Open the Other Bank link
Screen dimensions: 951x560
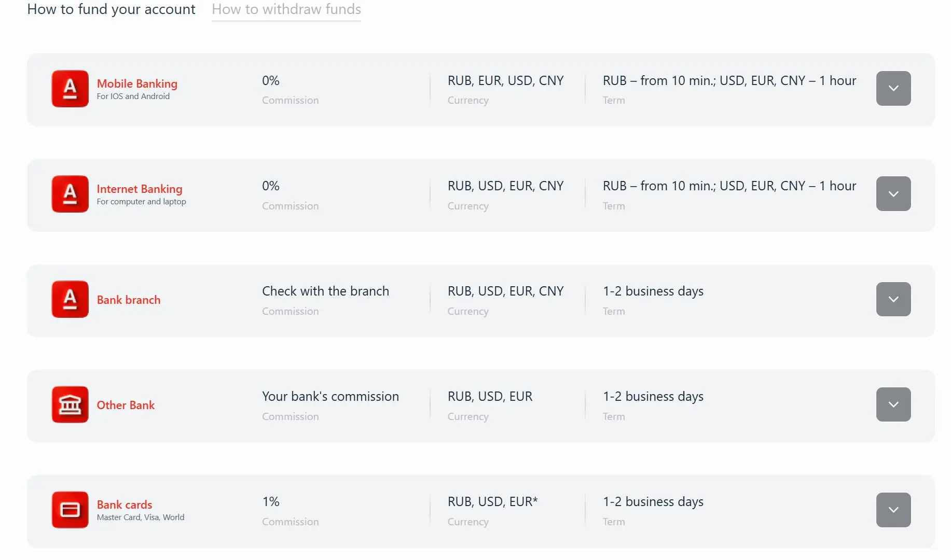(x=126, y=405)
